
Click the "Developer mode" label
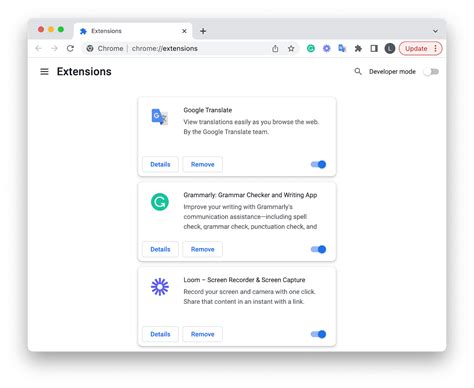[x=392, y=72]
